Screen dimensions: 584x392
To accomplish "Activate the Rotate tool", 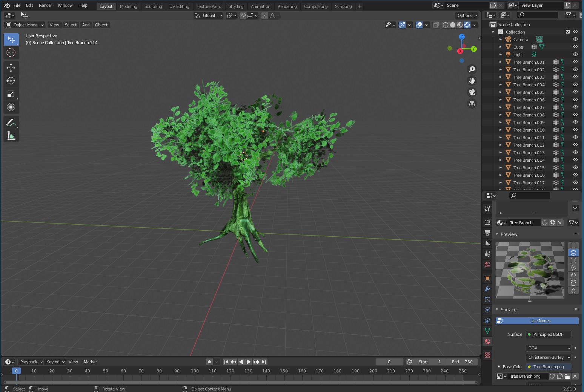I will click(x=11, y=81).
